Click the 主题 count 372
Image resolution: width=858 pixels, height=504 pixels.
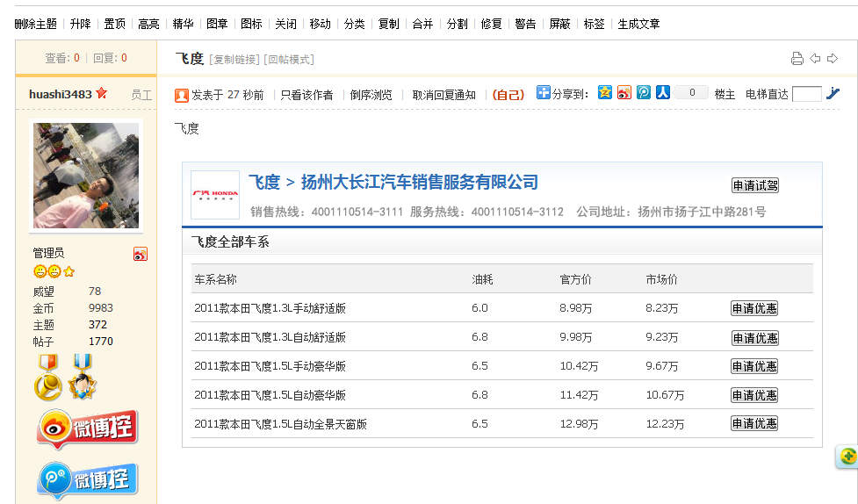pyautogui.click(x=98, y=325)
